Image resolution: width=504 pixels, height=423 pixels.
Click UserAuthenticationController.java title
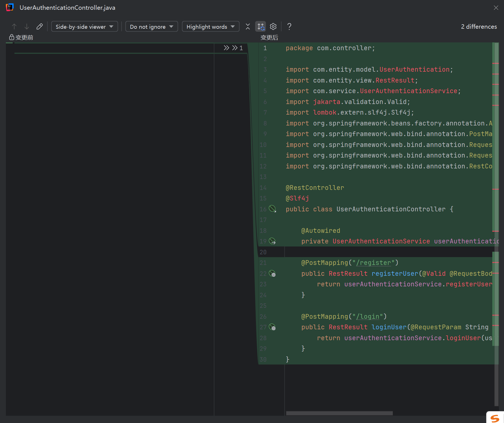(x=67, y=8)
